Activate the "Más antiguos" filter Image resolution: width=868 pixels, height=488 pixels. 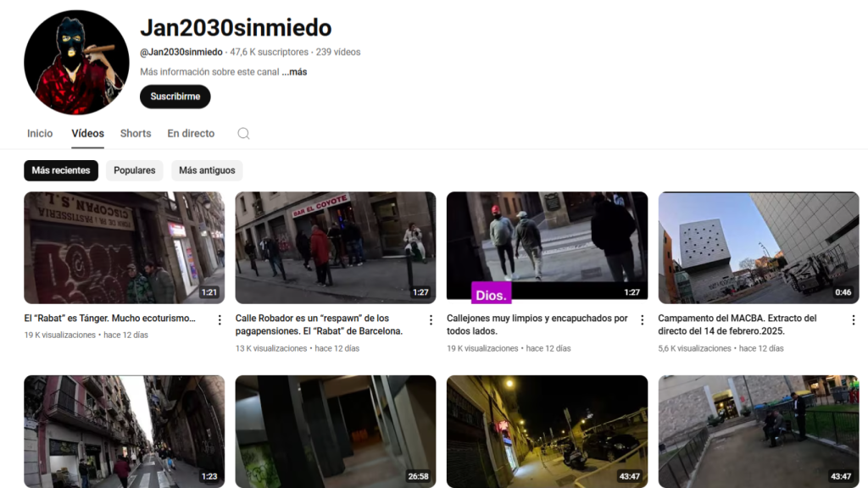(x=206, y=170)
